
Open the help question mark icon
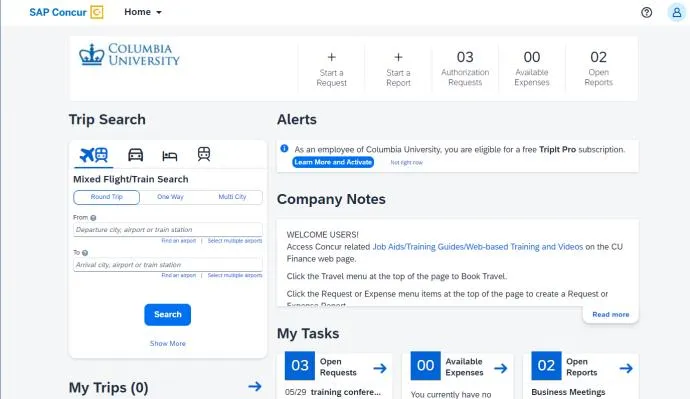tap(646, 12)
